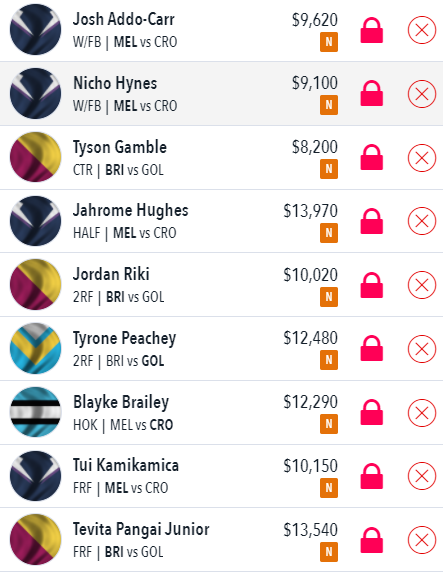Remove Josh Addo-Carr with the X icon
The image size is (443, 572).
click(x=421, y=30)
